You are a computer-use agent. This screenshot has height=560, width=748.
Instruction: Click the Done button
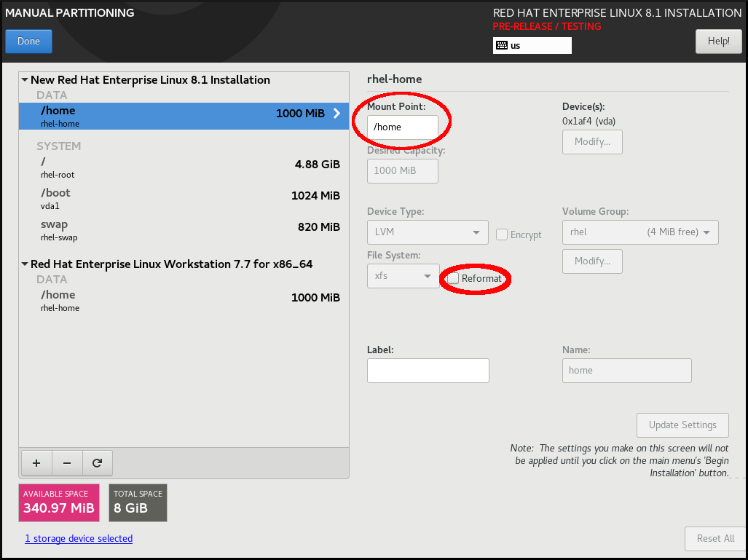pos(28,42)
